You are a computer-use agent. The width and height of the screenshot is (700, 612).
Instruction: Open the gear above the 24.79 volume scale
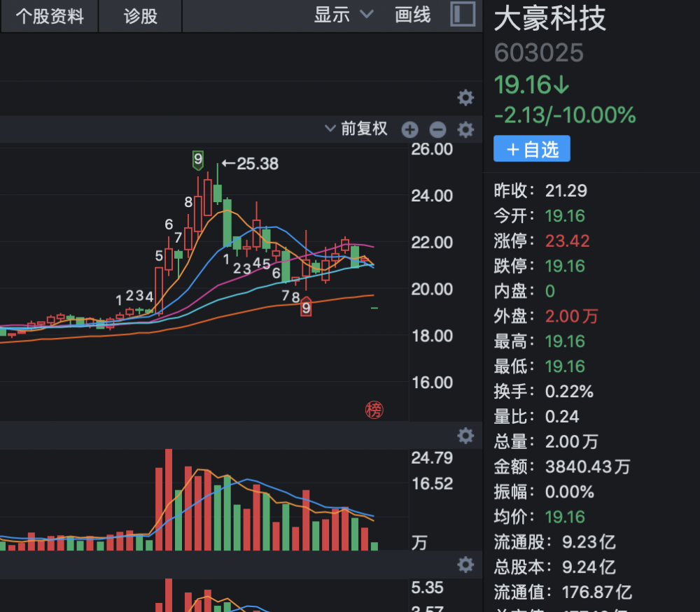465,436
